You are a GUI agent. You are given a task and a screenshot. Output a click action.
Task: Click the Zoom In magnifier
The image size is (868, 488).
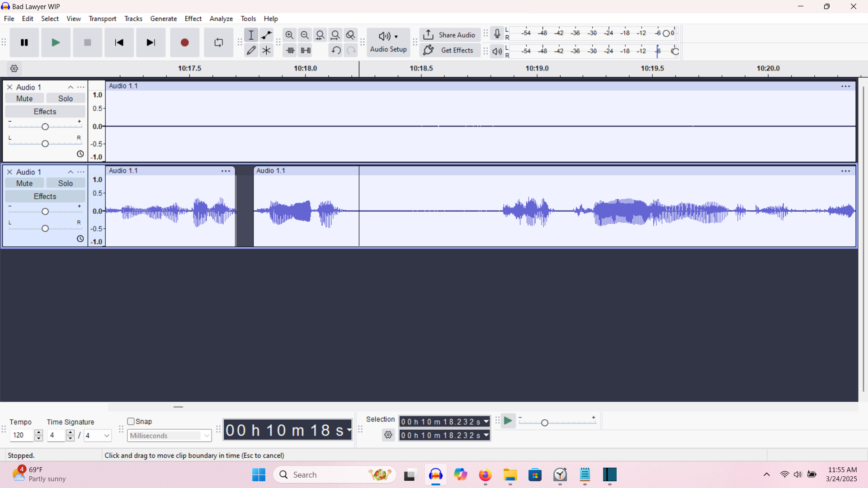pos(290,35)
